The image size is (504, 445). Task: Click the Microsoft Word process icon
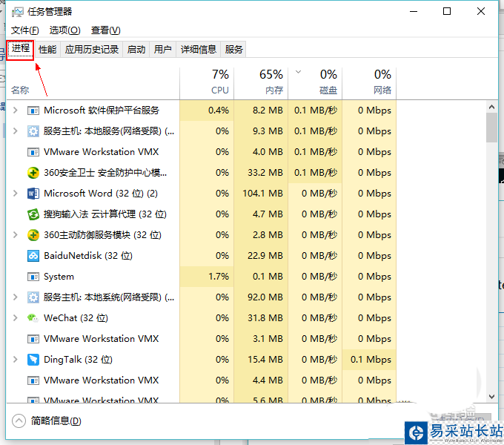[33, 194]
